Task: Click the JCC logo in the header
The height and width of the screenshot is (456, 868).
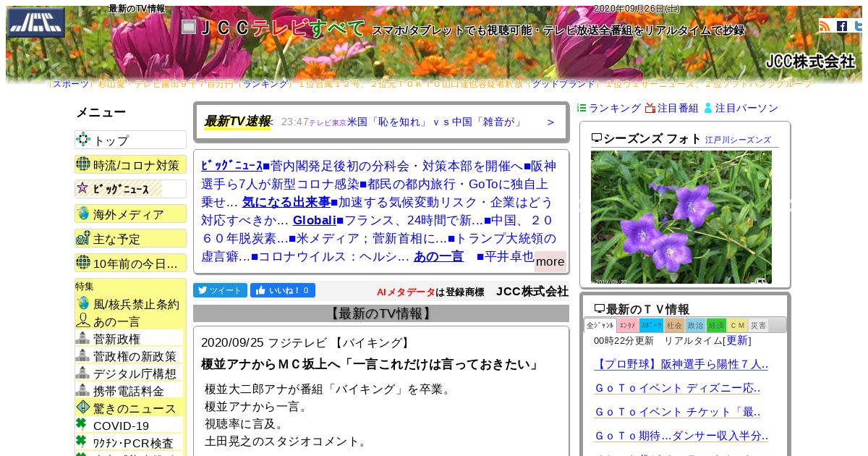Action: coord(36,22)
